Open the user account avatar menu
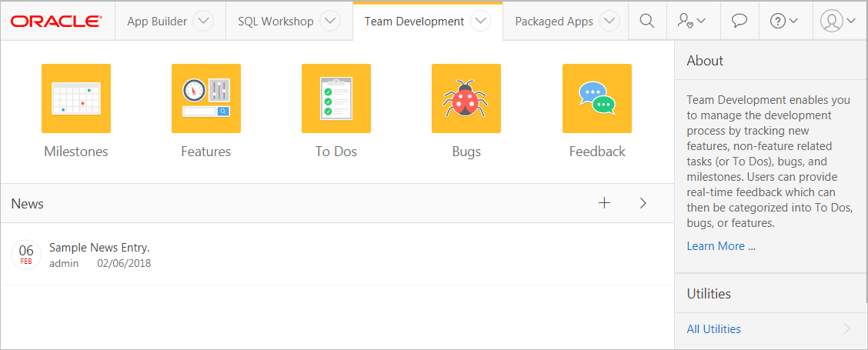Viewport: 868px width, 350px height. click(839, 21)
